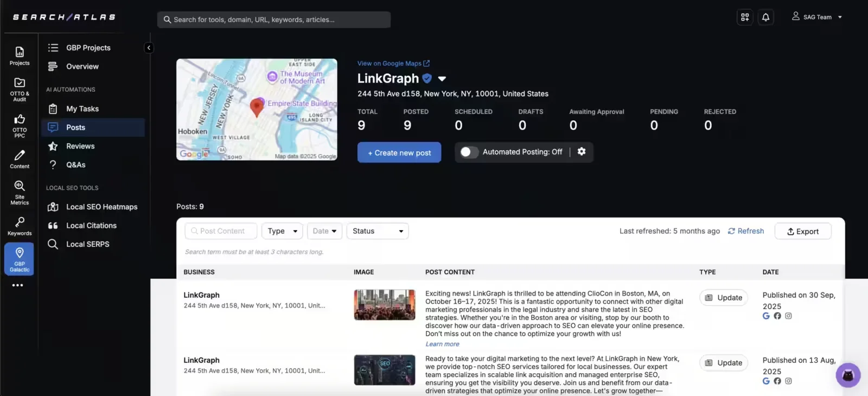
Task: Open automated posting settings gear
Action: [582, 152]
